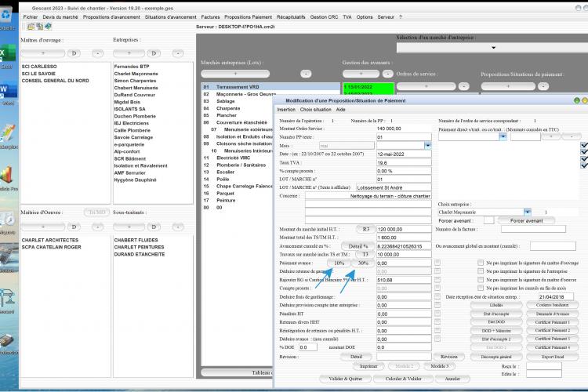Select the green avenant entry 15/01/2022

coord(368,87)
